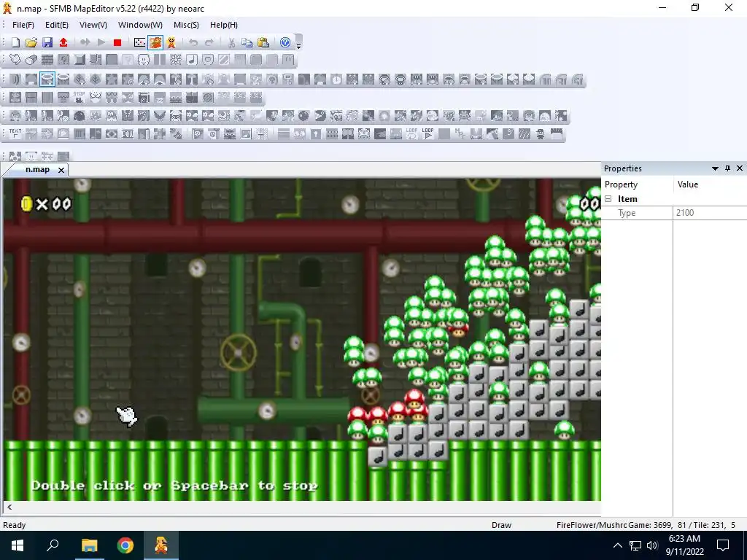The width and height of the screenshot is (747, 560).
Task: Select the eraser tool
Action: tap(31, 60)
